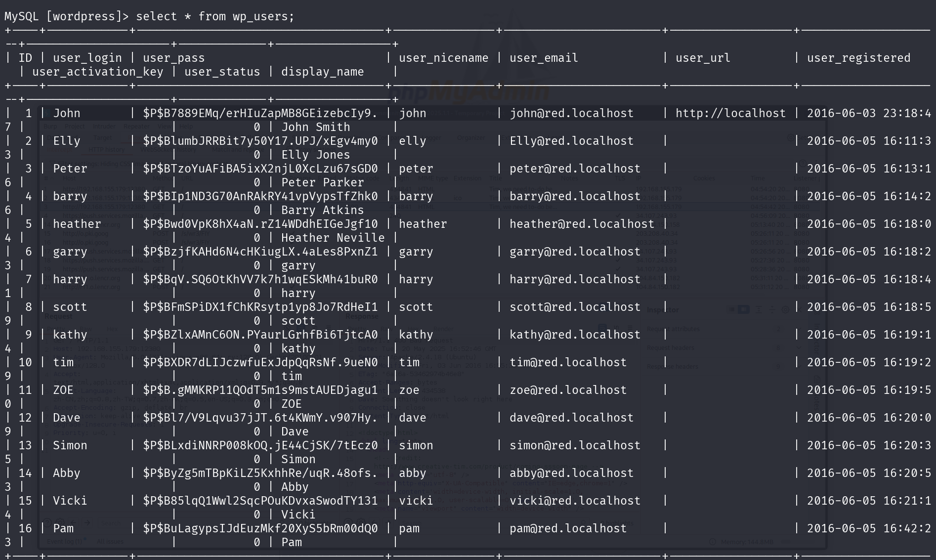Click Elly's password hash $P$BlumbJRRBit7y50Y17
This screenshot has width=936, height=560.
(x=260, y=141)
